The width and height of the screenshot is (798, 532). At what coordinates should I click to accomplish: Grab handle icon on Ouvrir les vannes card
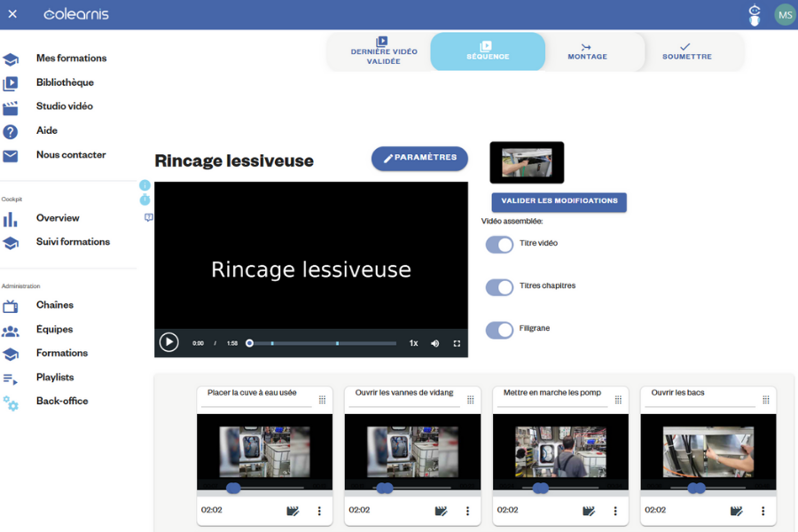470,400
